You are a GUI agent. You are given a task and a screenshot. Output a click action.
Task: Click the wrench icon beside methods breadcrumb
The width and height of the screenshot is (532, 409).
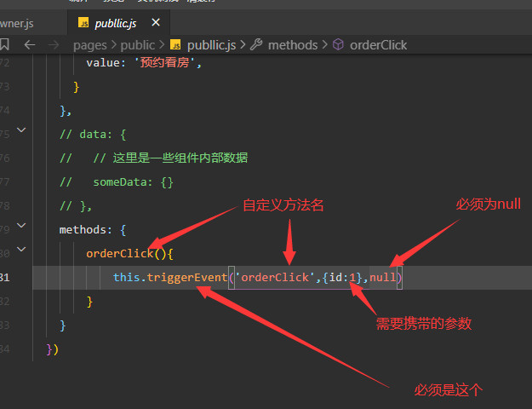coord(255,44)
